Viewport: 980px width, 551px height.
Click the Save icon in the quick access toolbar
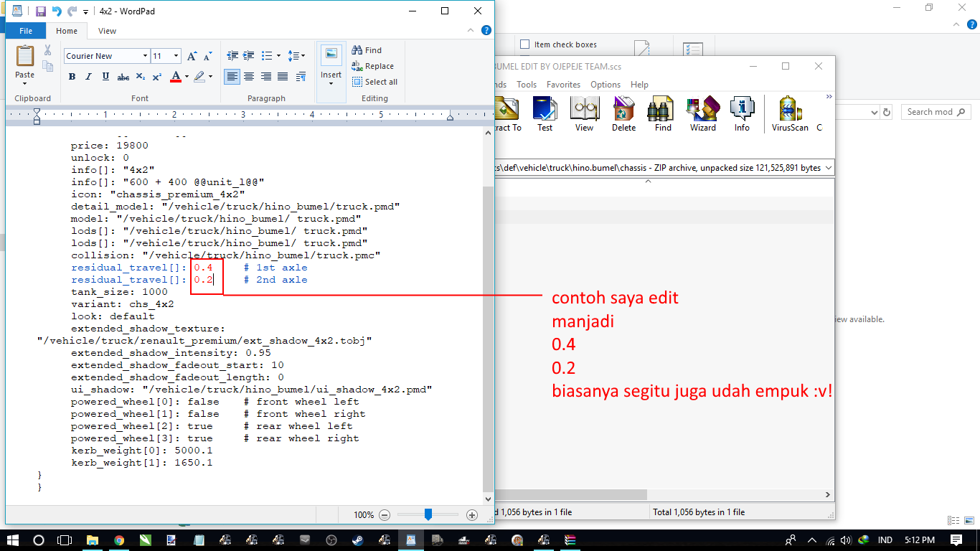pyautogui.click(x=40, y=11)
